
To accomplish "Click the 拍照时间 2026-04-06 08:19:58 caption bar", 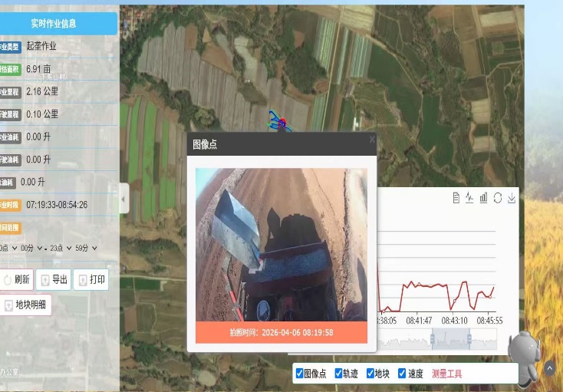I will point(281,332).
